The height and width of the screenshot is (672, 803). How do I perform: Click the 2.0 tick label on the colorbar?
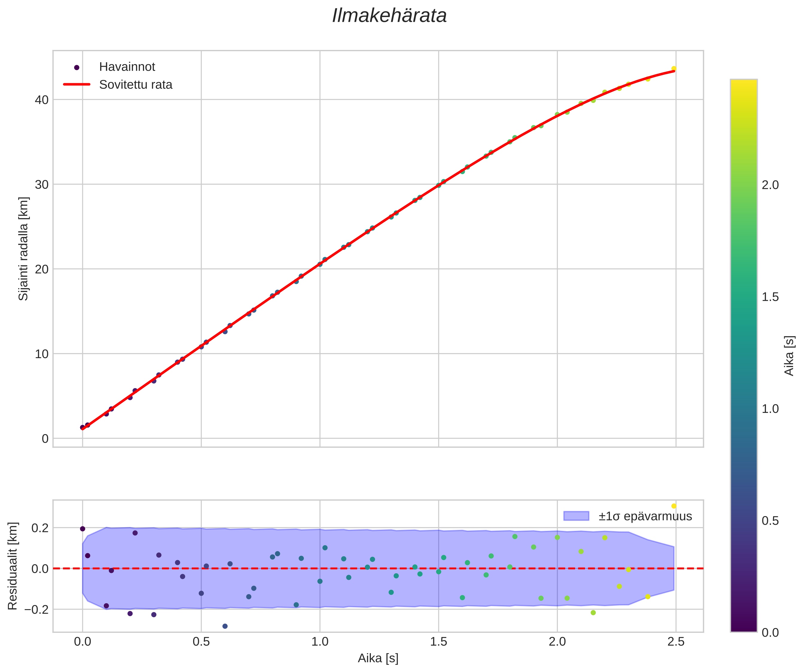pyautogui.click(x=770, y=185)
